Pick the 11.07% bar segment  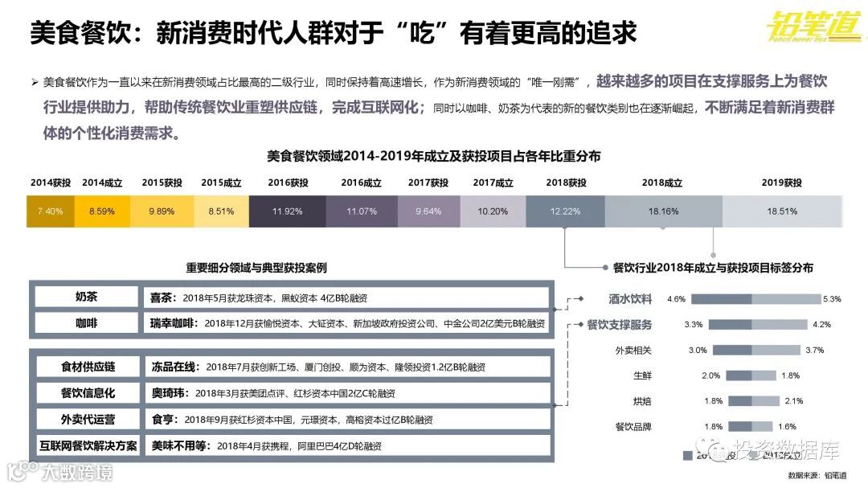[x=362, y=211]
